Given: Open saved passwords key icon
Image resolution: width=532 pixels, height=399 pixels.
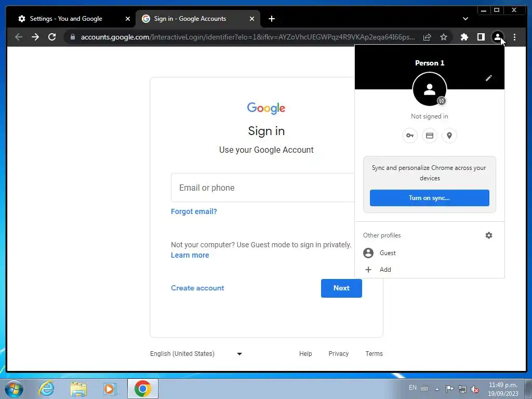Looking at the screenshot, I should (x=410, y=136).
